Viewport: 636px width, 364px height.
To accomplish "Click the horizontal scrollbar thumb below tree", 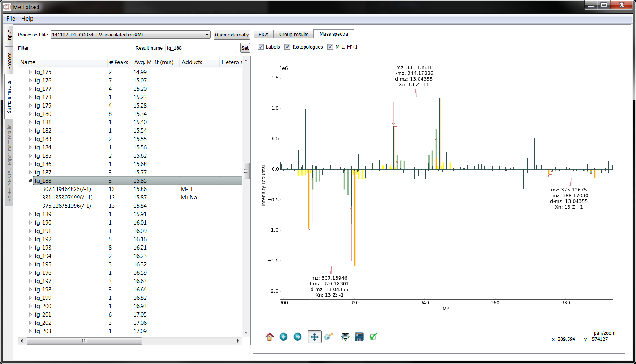I will (84, 341).
